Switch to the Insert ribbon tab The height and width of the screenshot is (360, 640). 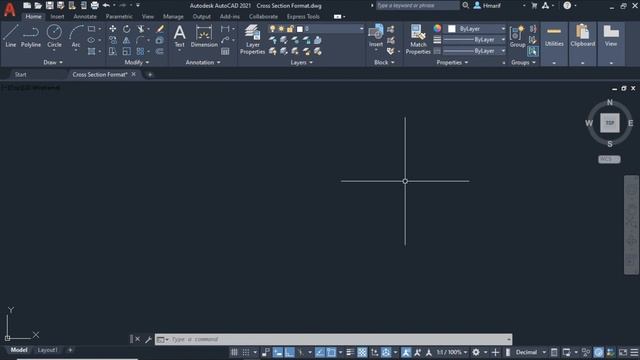[57, 17]
